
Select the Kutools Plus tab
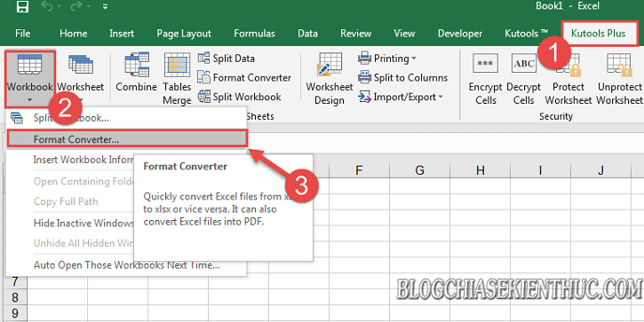[x=599, y=33]
